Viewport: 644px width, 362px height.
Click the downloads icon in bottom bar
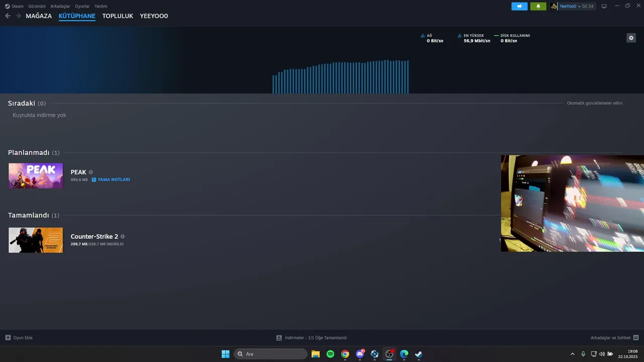(279, 338)
